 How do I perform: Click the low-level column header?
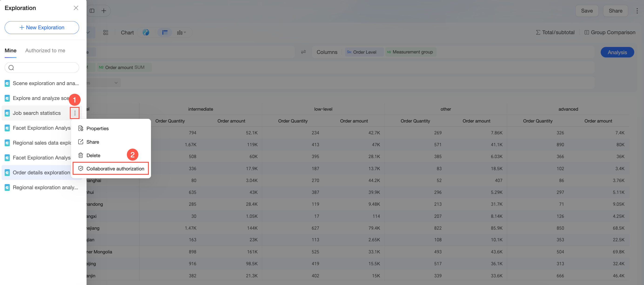323,109
